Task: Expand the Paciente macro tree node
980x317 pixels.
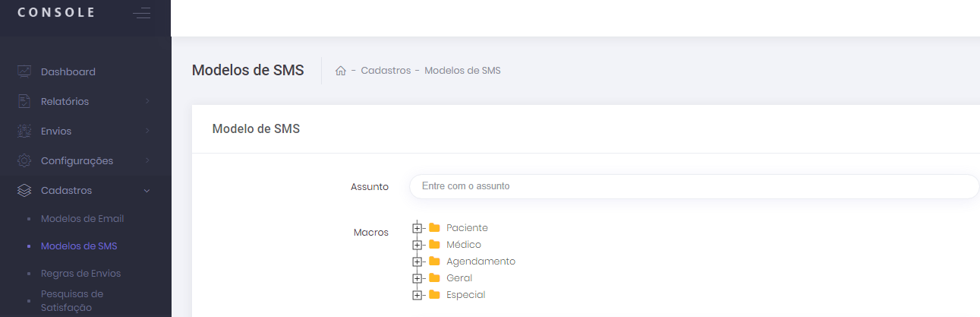Action: [x=416, y=228]
